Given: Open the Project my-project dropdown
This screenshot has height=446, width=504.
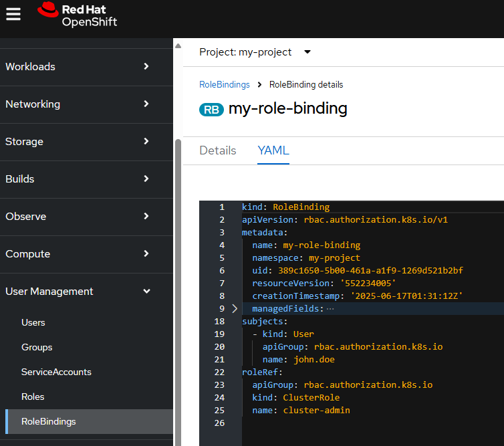Looking at the screenshot, I should (x=255, y=52).
